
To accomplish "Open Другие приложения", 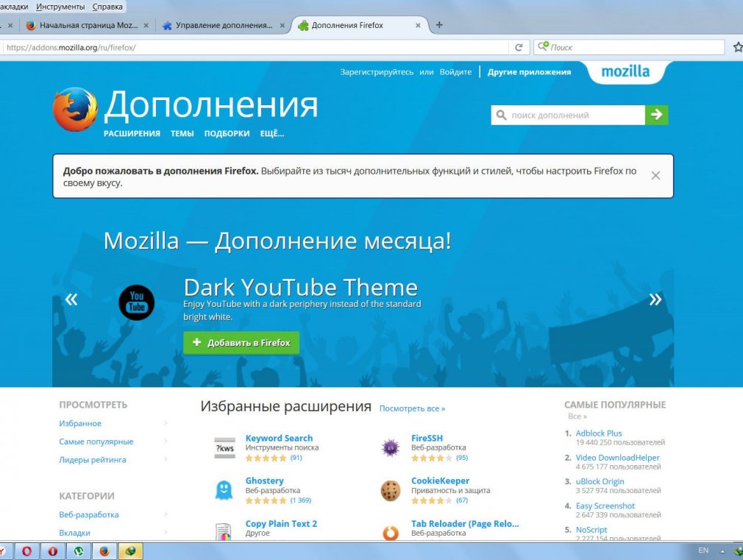I will click(x=529, y=72).
